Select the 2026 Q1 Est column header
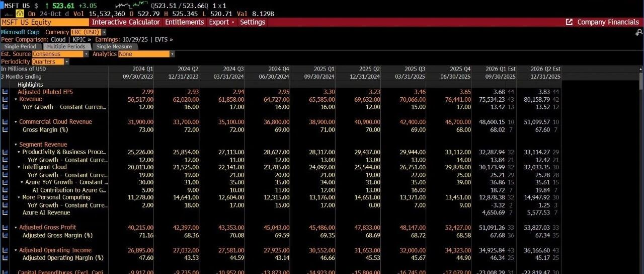 500,69
